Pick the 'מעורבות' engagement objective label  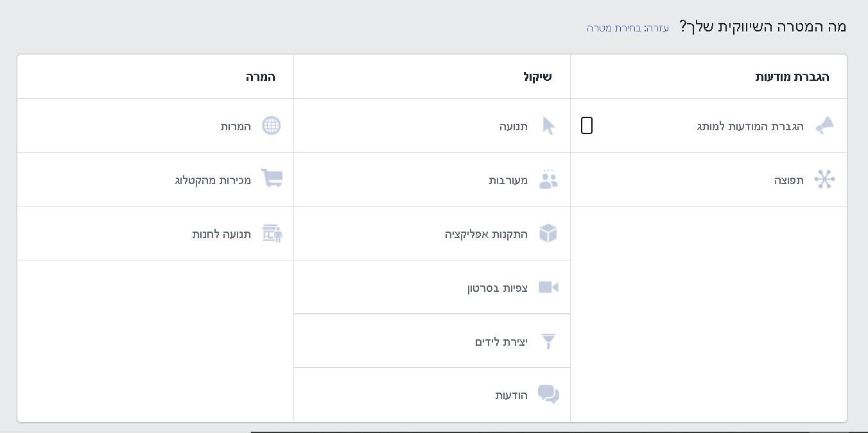(x=508, y=180)
